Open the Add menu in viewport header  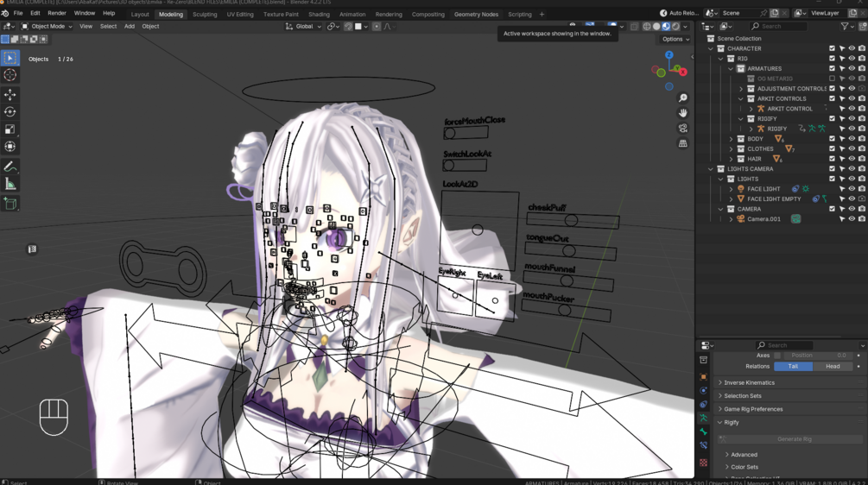click(x=129, y=26)
